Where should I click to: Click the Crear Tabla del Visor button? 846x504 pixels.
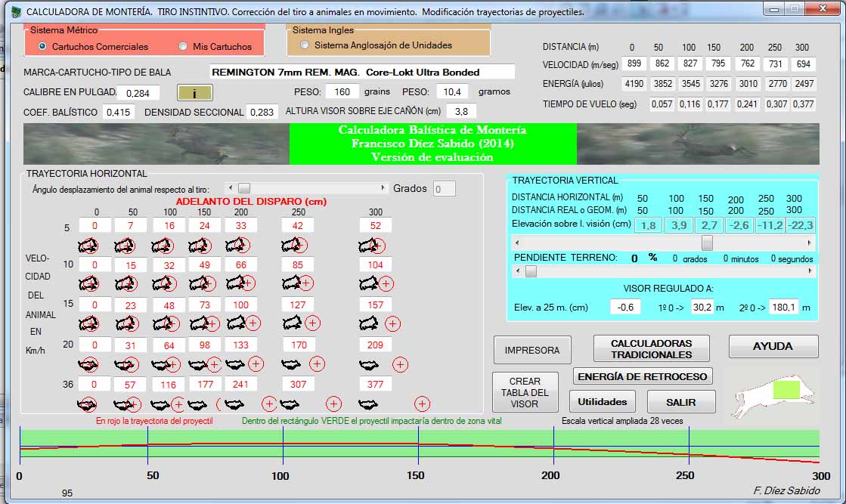[524, 392]
